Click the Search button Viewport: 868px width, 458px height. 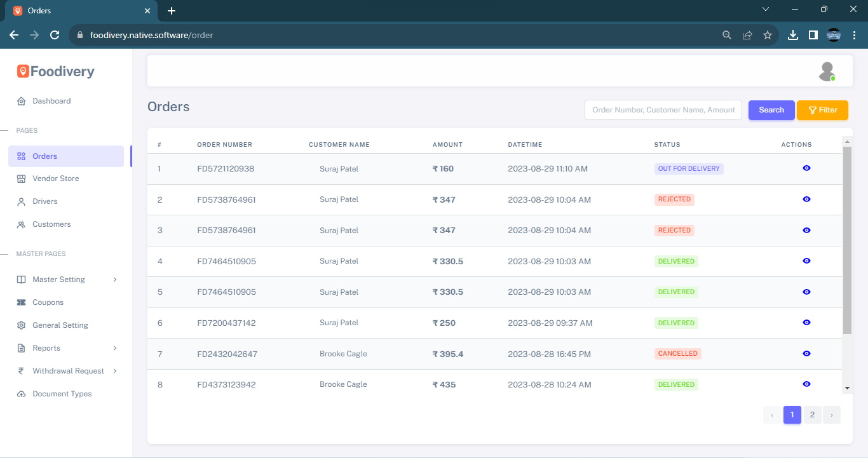(x=771, y=110)
